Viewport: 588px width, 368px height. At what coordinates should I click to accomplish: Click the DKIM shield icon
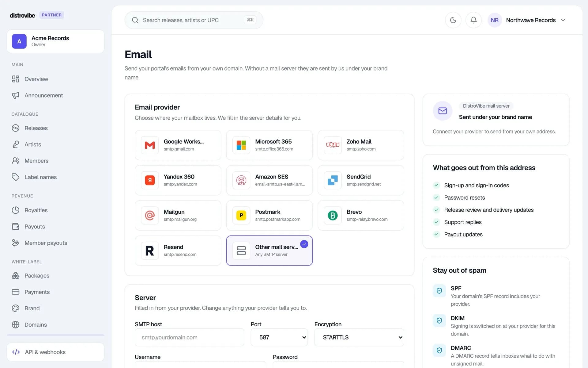[x=439, y=320]
